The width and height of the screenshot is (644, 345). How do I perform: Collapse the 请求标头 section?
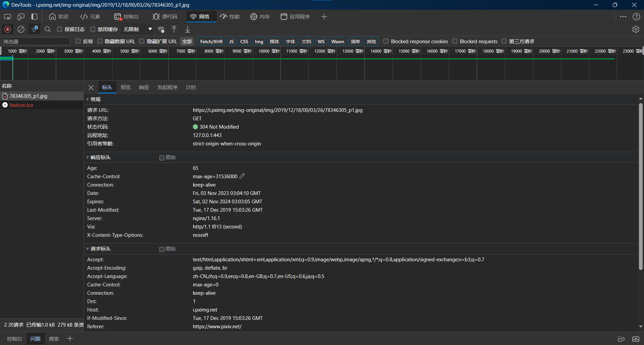point(100,249)
